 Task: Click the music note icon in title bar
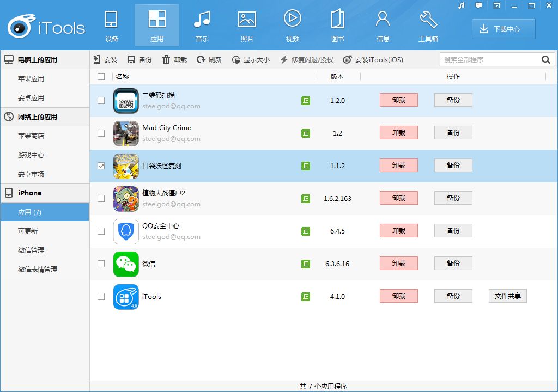(462, 5)
